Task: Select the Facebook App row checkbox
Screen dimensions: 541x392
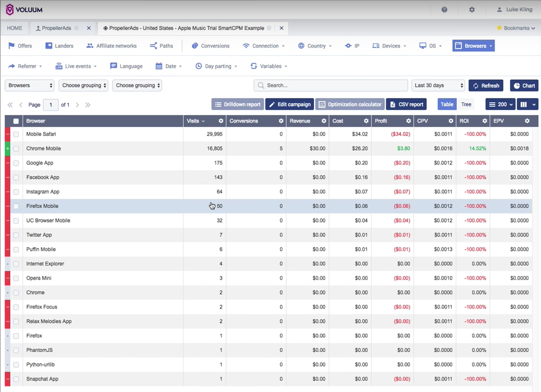Action: tap(16, 177)
